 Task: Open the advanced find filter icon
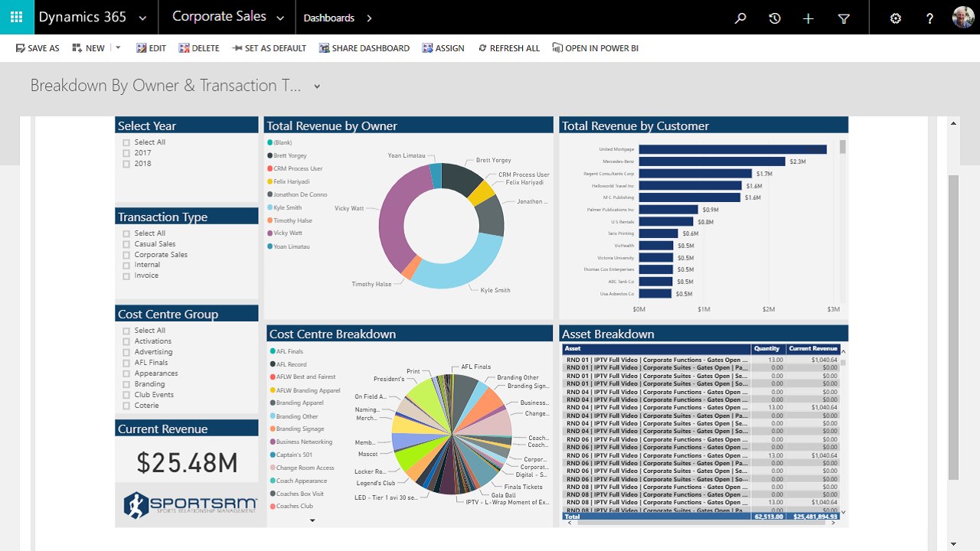844,18
